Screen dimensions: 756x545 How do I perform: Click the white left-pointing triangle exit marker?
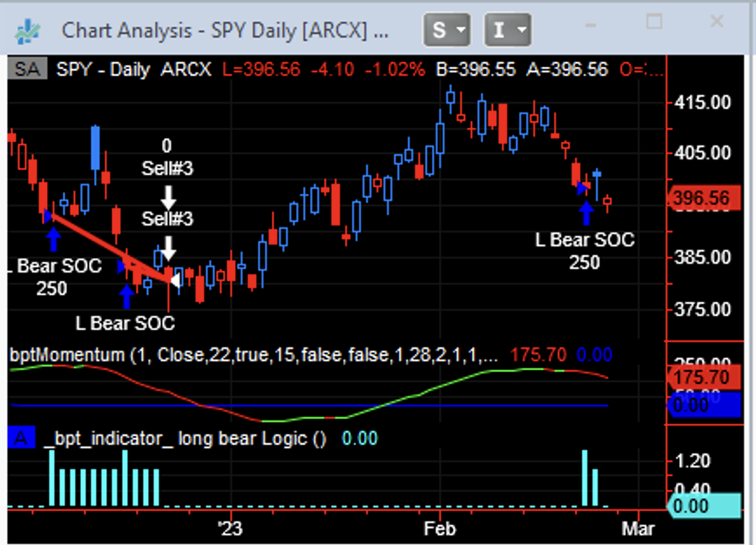click(176, 279)
